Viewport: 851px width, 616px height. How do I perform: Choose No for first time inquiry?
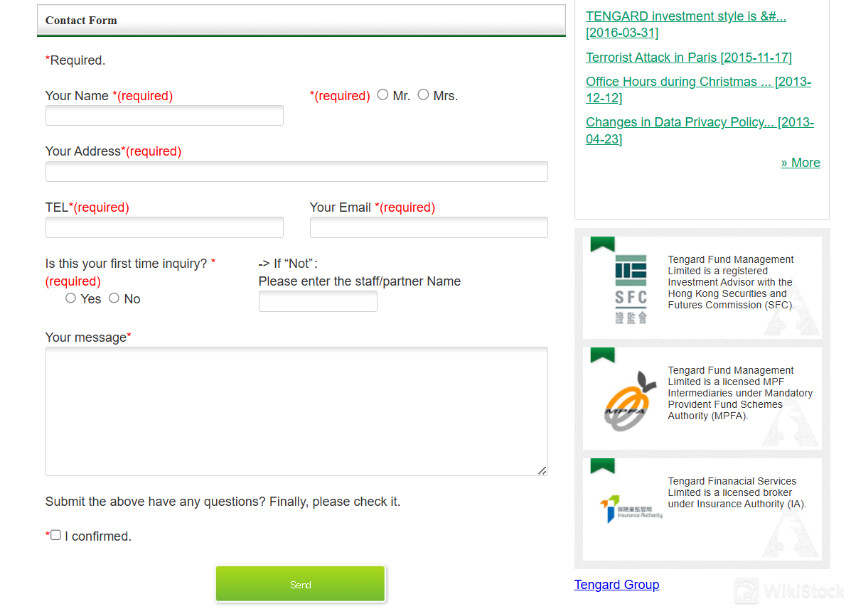(114, 298)
